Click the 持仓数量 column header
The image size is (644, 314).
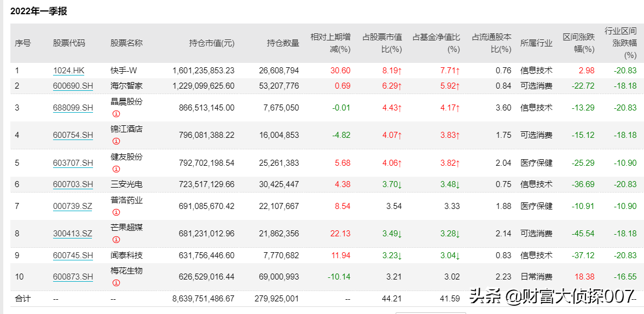pyautogui.click(x=283, y=43)
